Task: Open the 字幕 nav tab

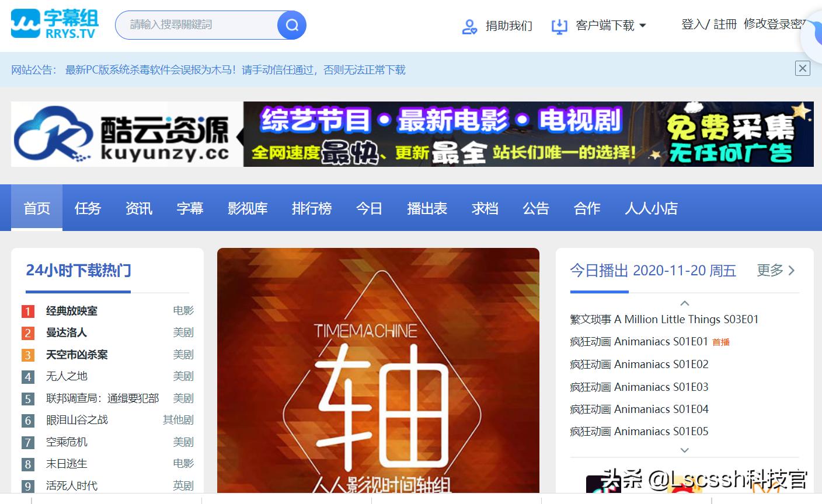Action: tap(190, 208)
